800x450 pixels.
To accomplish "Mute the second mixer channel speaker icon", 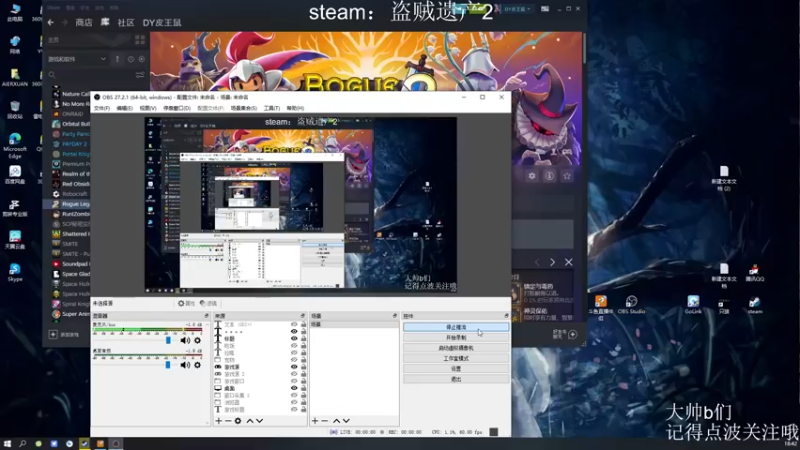I will point(185,365).
